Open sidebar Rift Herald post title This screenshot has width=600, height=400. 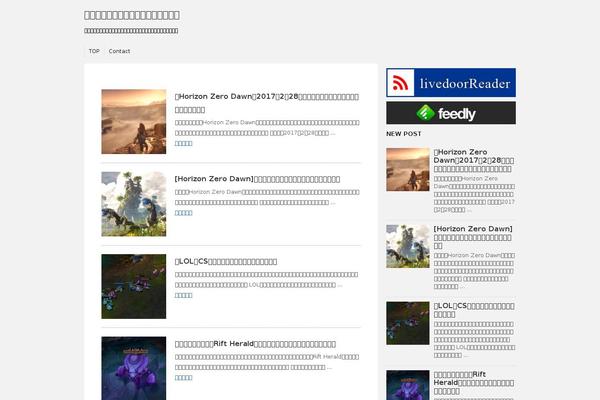tap(474, 382)
